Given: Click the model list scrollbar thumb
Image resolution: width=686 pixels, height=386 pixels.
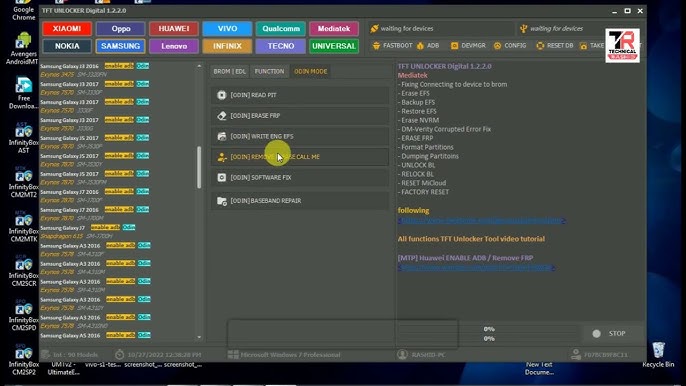Looking at the screenshot, I should [199, 167].
